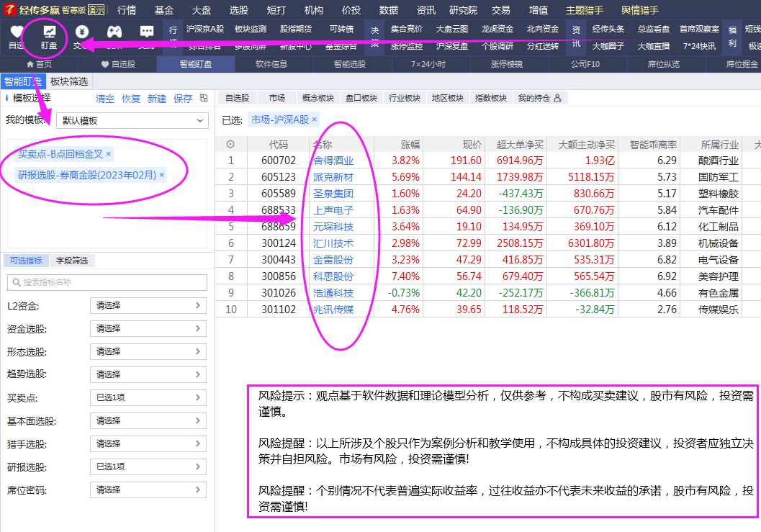The height and width of the screenshot is (532, 761).
Task: Click the 自选 heart icon in the toolbar
Action: pyautogui.click(x=17, y=32)
